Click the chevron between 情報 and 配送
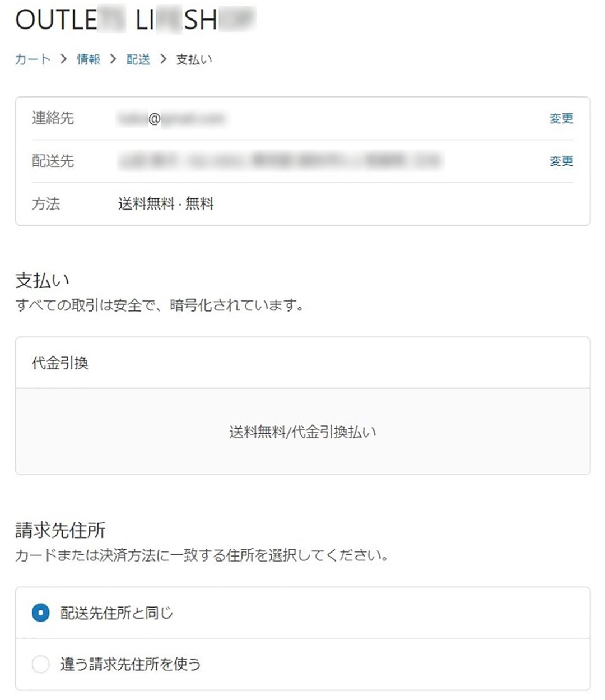The width and height of the screenshot is (605, 700). click(x=113, y=59)
